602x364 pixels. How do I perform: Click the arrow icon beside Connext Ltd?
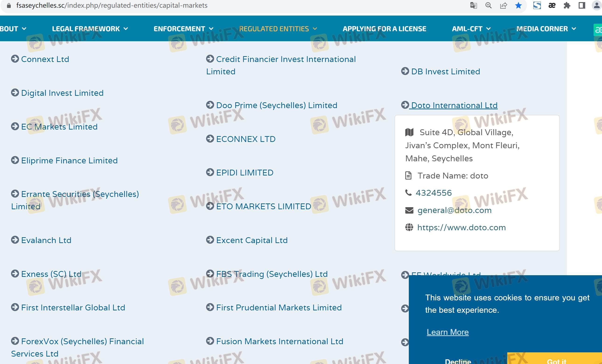coord(15,59)
